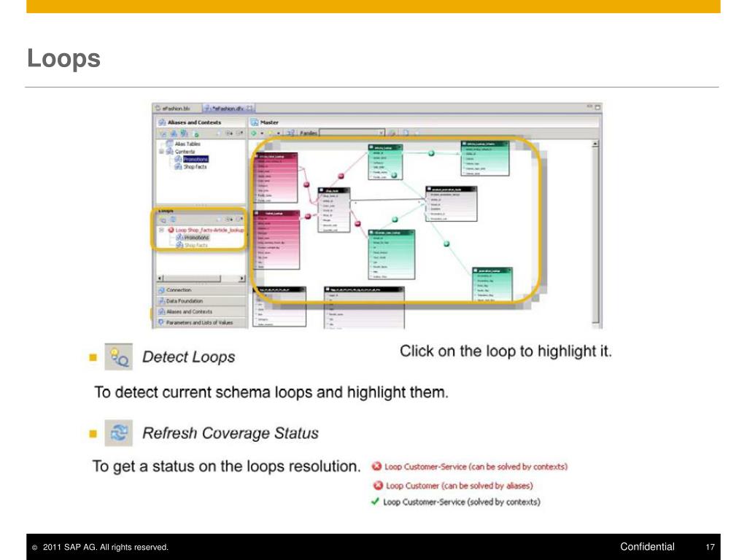Open the Connection section

(201, 290)
